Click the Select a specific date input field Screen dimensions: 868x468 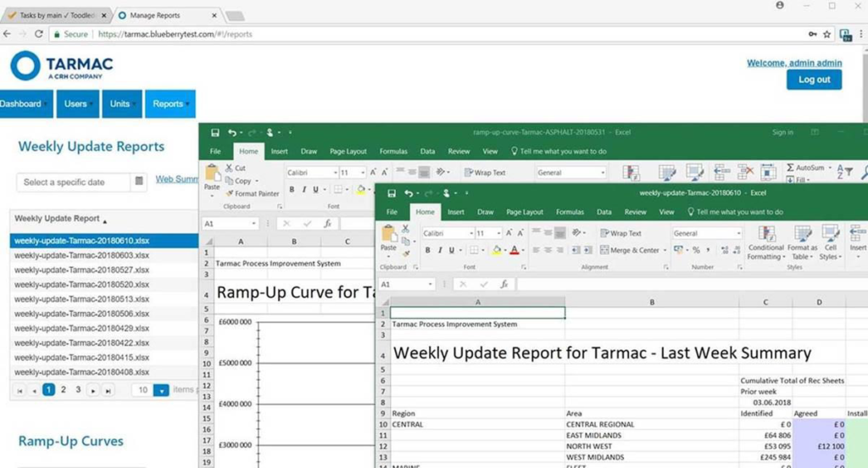(74, 182)
